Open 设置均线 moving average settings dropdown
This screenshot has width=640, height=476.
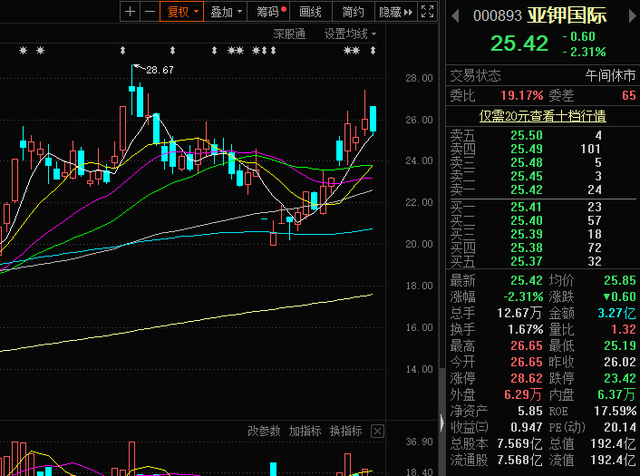point(350,34)
